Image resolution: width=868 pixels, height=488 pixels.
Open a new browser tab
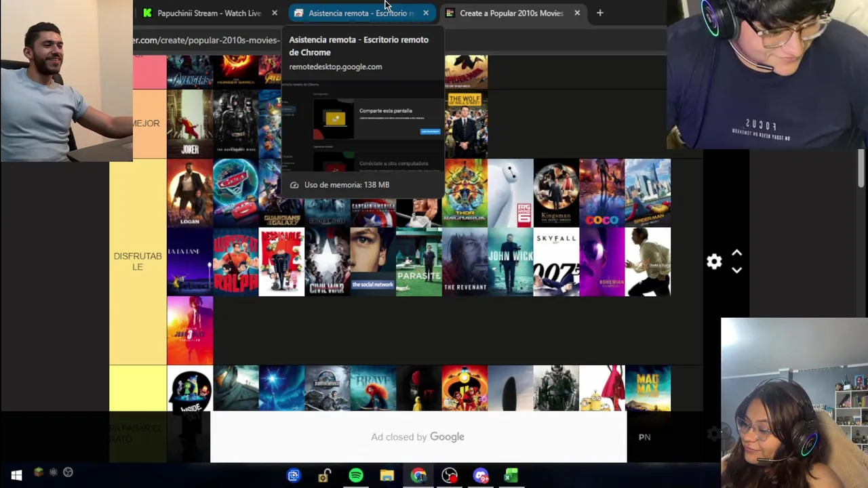[x=599, y=13]
